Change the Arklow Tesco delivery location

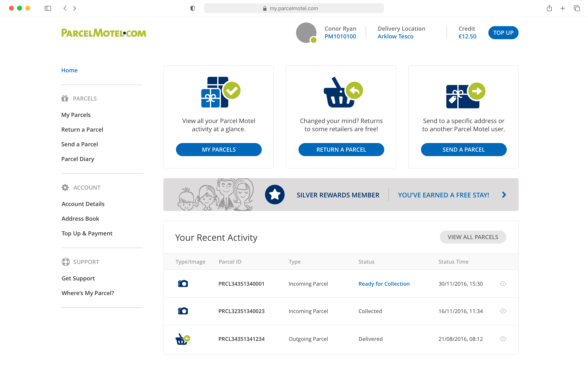[x=396, y=36]
